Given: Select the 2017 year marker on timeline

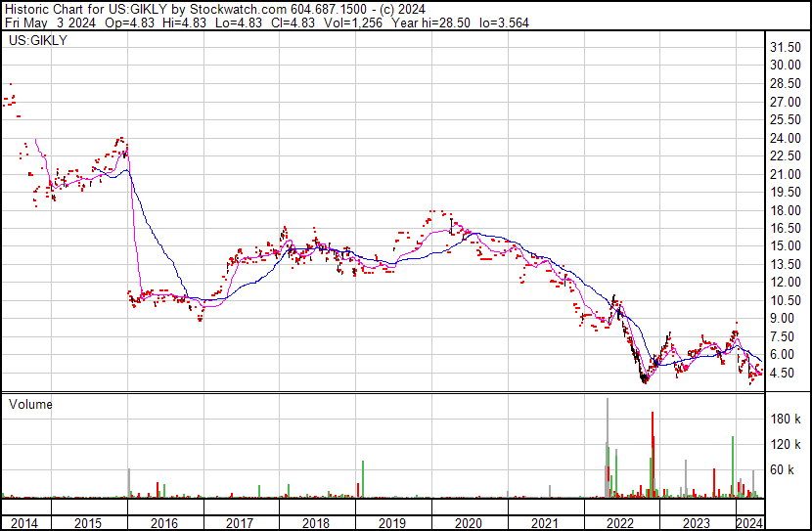Looking at the screenshot, I should point(241,523).
